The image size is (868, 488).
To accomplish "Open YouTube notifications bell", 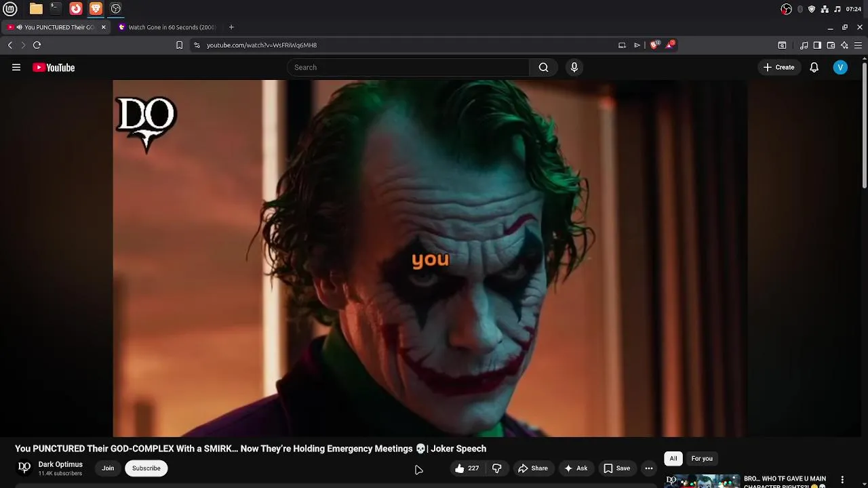I will tap(814, 67).
